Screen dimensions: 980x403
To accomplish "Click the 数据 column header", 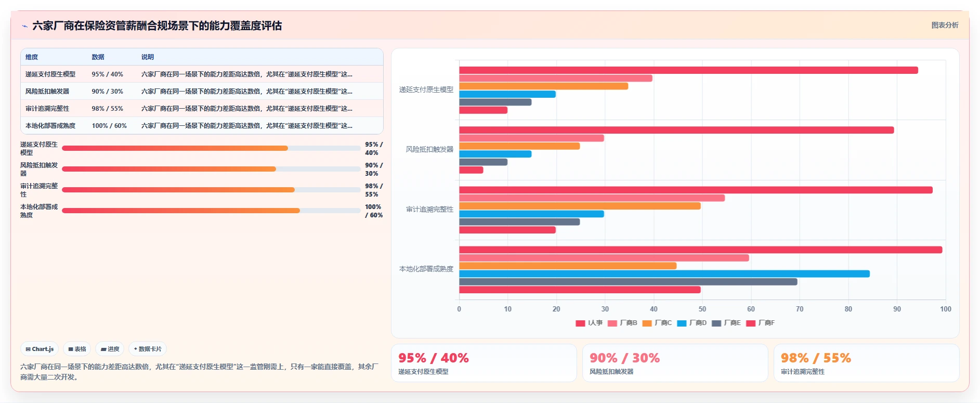I will click(98, 57).
